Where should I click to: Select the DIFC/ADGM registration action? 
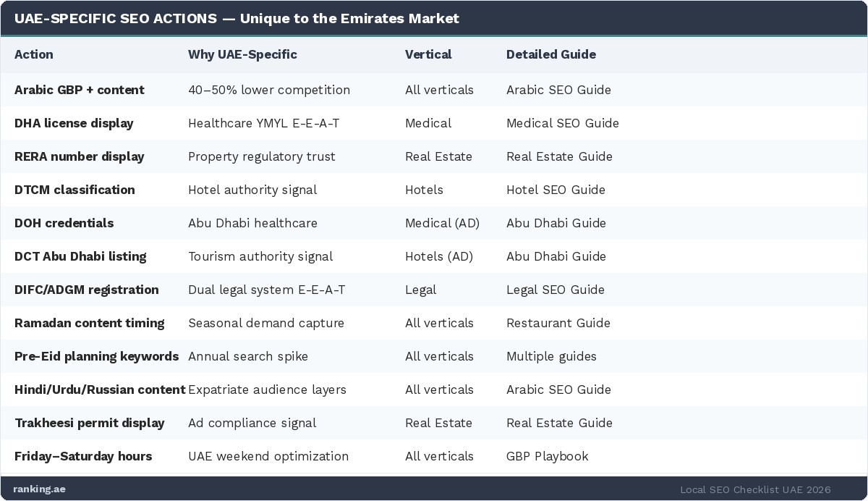coord(87,290)
